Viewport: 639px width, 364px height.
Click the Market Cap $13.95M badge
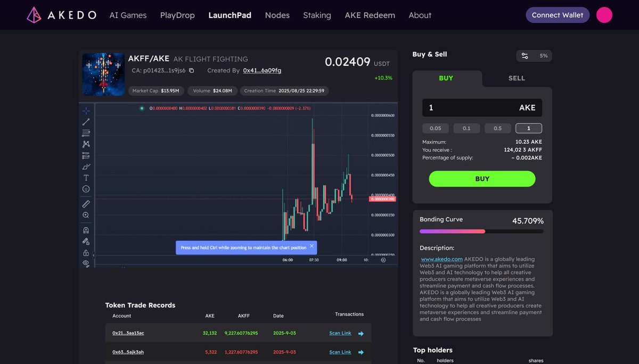157,90
